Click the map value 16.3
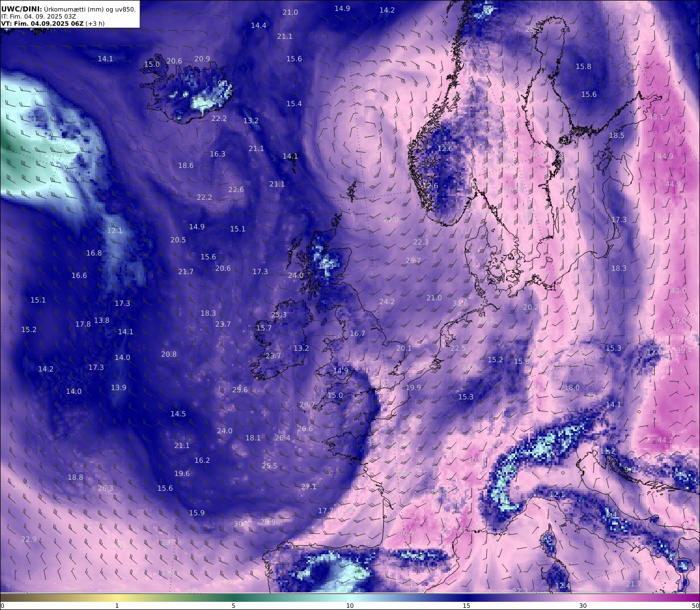The width and height of the screenshot is (700, 610). tap(218, 154)
